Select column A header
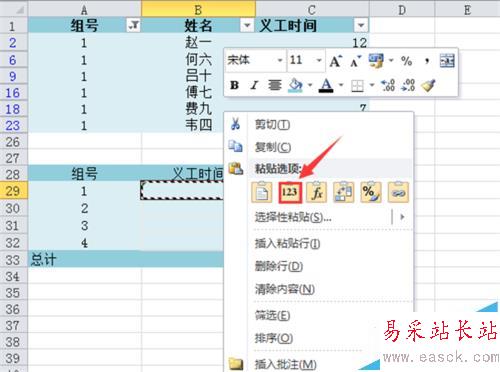 84,10
